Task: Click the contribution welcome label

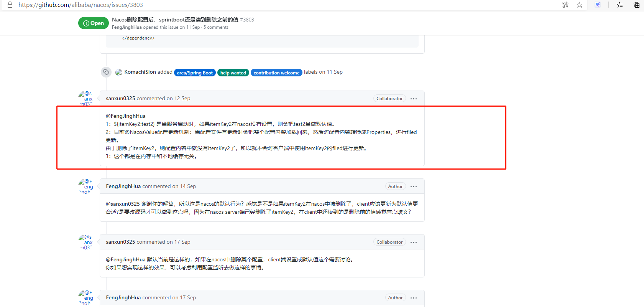Action: (x=276, y=73)
